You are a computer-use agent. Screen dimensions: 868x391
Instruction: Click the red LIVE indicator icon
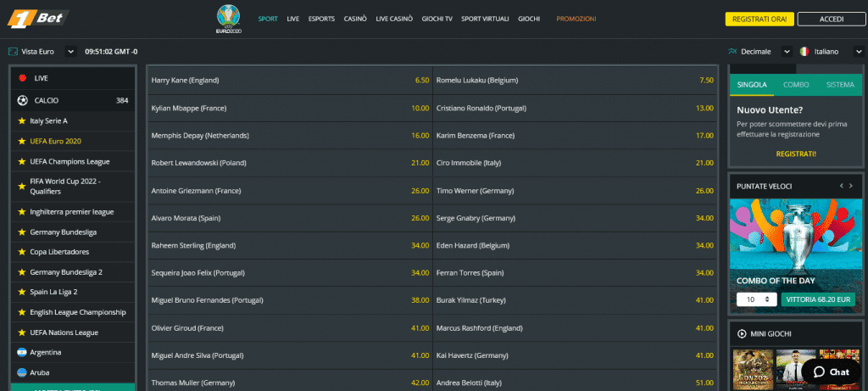click(23, 78)
